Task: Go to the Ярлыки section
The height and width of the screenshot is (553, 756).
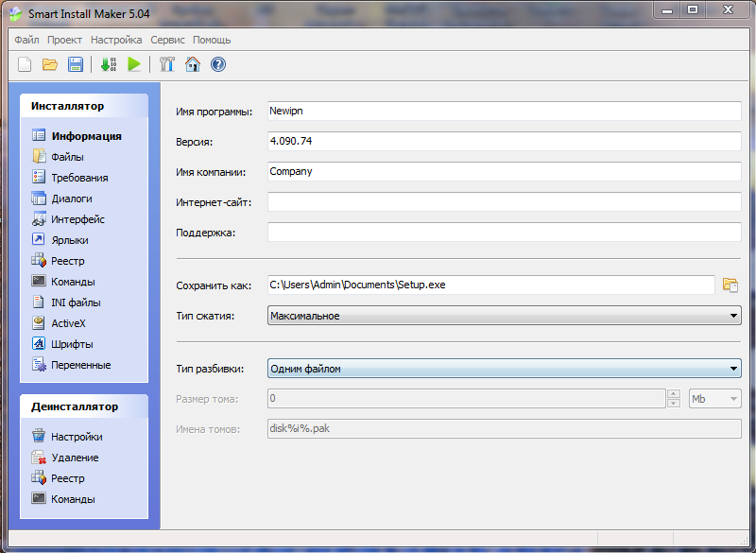Action: 69,240
